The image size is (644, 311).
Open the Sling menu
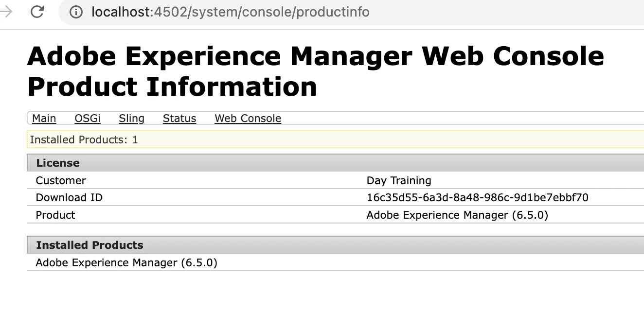131,119
